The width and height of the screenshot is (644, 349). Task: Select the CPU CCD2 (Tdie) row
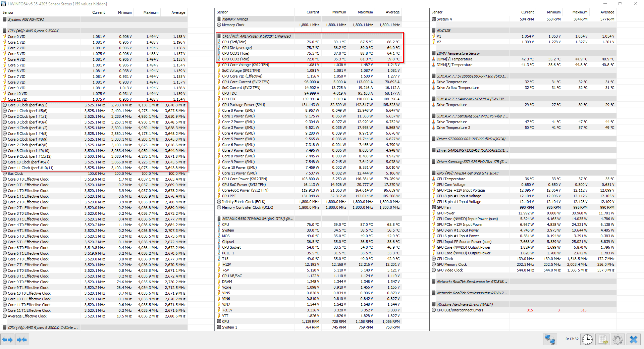click(309, 59)
